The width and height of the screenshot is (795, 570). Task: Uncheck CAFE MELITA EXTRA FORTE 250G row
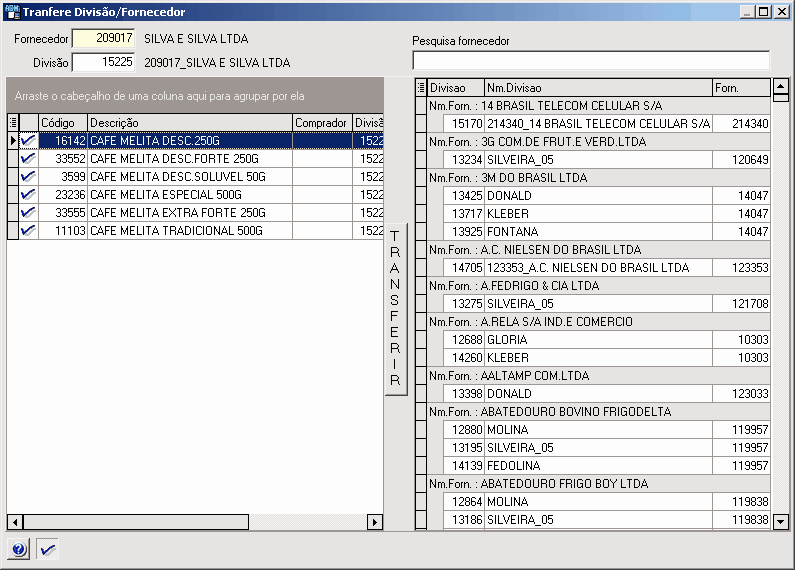pos(28,212)
